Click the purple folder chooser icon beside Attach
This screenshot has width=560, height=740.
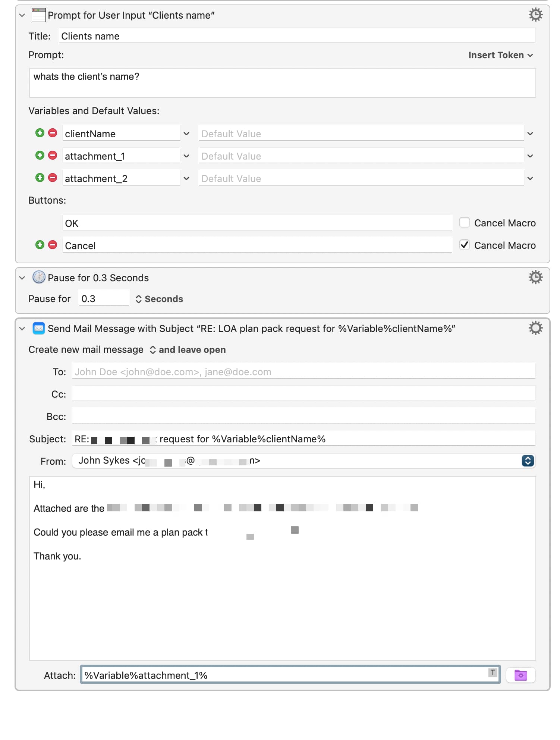[520, 675]
